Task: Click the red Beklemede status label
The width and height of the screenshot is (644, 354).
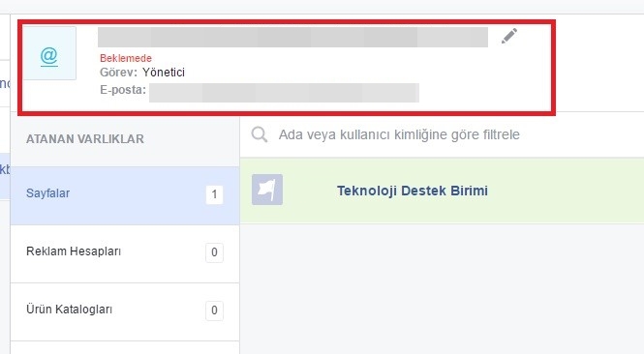Action: pyautogui.click(x=126, y=58)
